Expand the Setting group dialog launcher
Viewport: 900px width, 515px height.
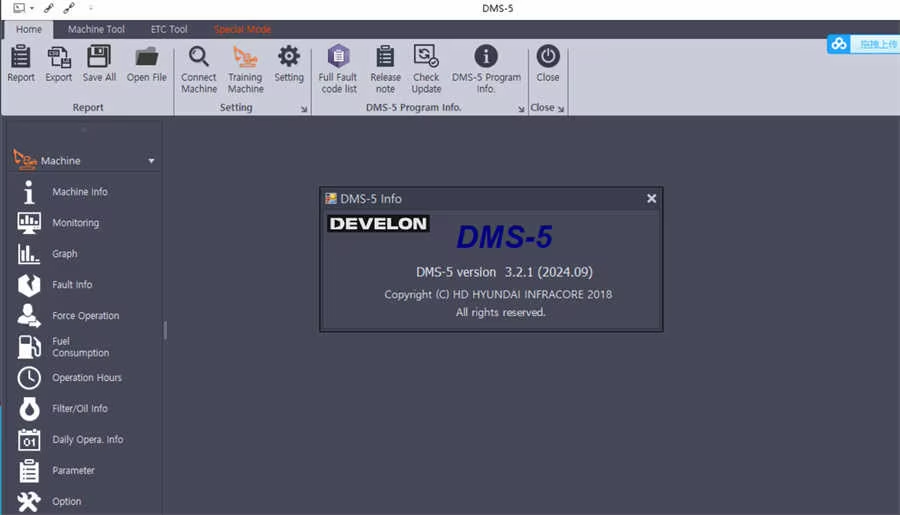304,109
